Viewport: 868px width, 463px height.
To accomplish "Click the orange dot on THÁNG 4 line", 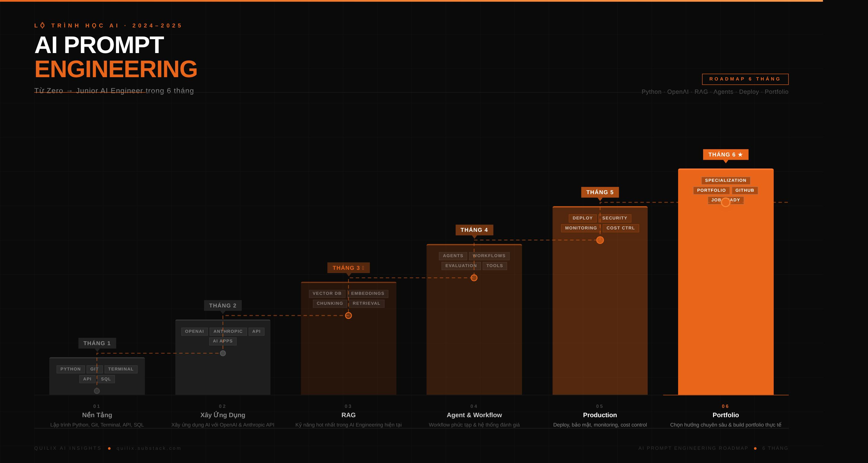I will 474,278.
